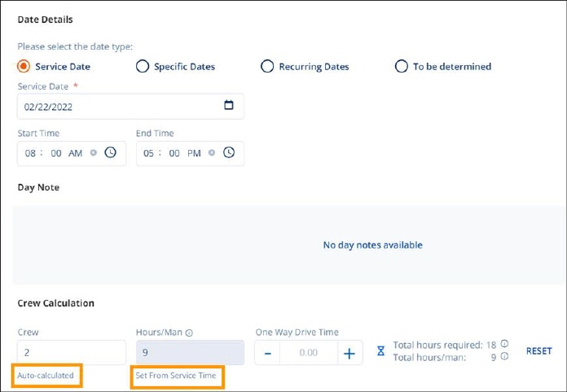This screenshot has height=392, width=567.
Task: Click the Hours/Man info icon
Action: 189,333
